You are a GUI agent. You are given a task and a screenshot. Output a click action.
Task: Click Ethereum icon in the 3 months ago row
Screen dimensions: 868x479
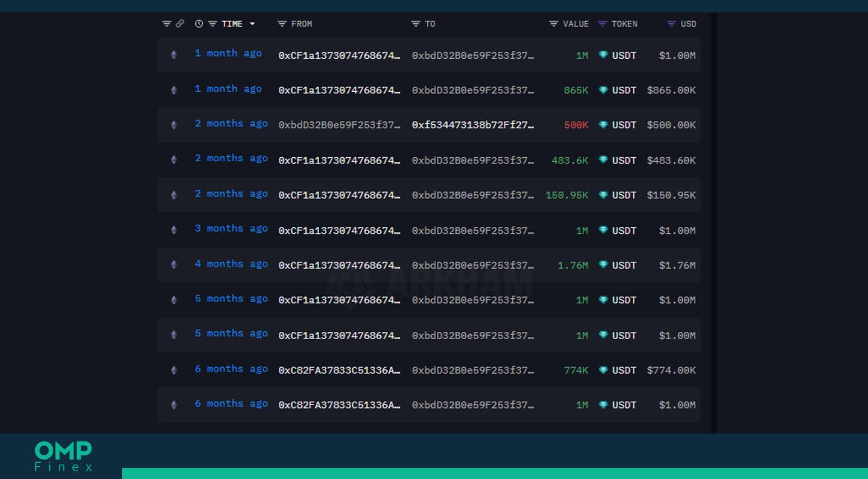click(x=174, y=229)
